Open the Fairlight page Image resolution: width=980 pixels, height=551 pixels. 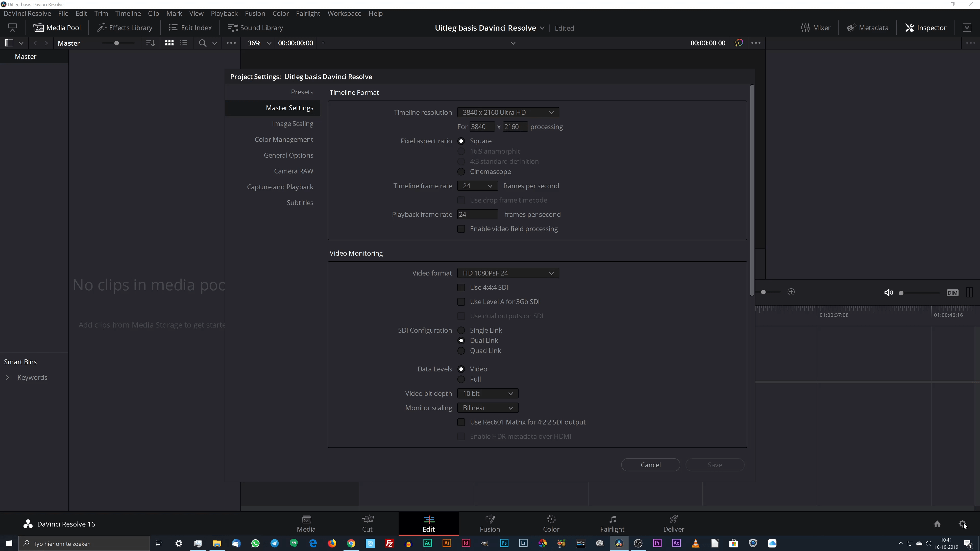click(x=612, y=523)
